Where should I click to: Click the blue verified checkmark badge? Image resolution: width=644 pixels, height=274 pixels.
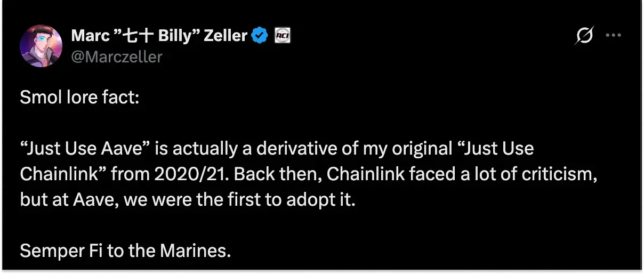coord(260,36)
